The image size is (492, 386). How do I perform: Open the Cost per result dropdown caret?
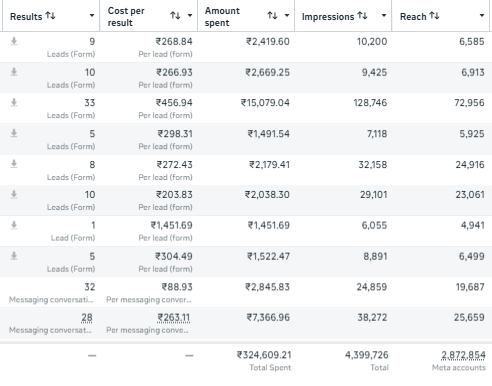[190, 15]
